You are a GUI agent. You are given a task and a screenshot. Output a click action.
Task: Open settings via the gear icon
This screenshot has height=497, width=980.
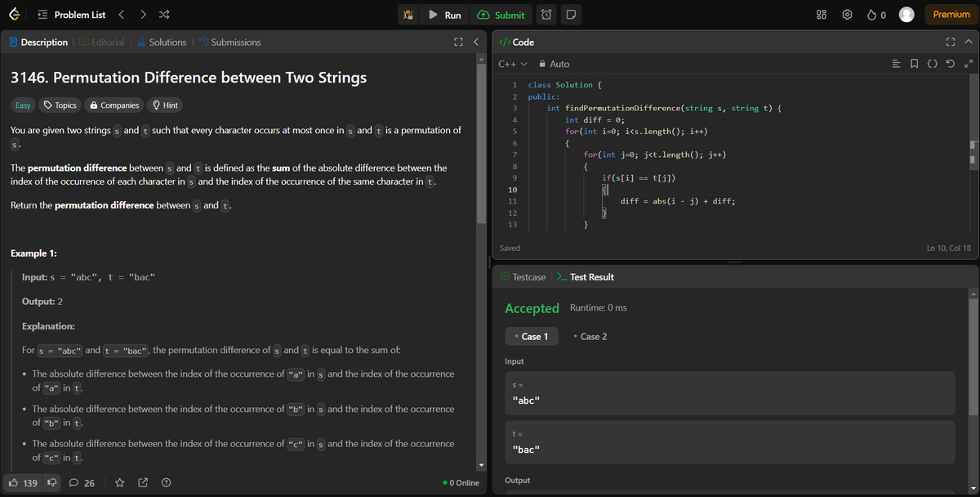pos(847,14)
